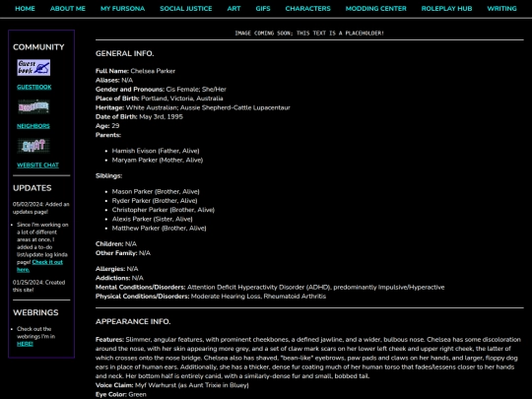Click the Voice Claim 'Myf Warhurst' line

(172, 385)
